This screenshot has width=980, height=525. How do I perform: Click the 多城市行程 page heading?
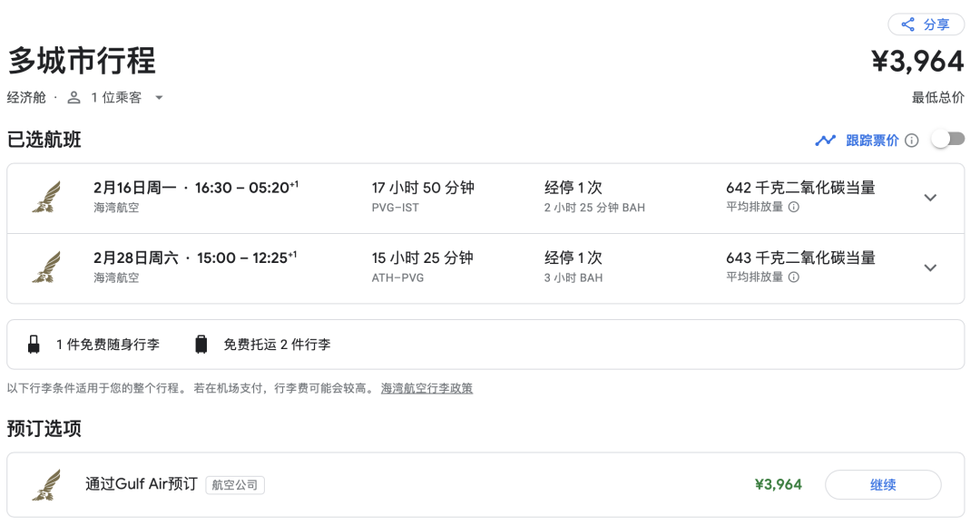pyautogui.click(x=82, y=61)
